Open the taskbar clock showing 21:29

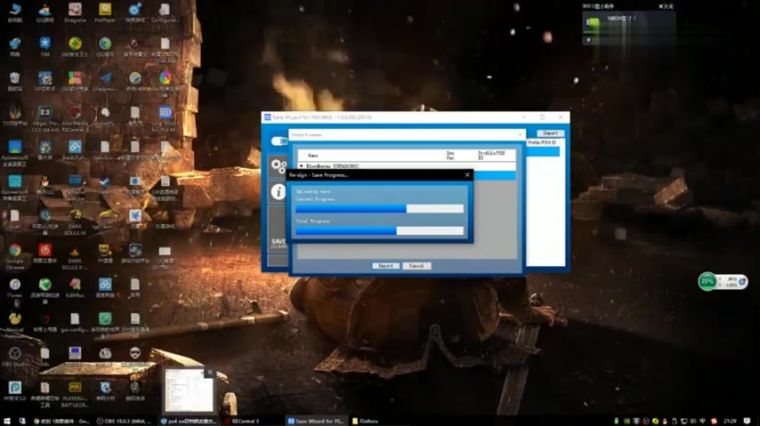730,421
